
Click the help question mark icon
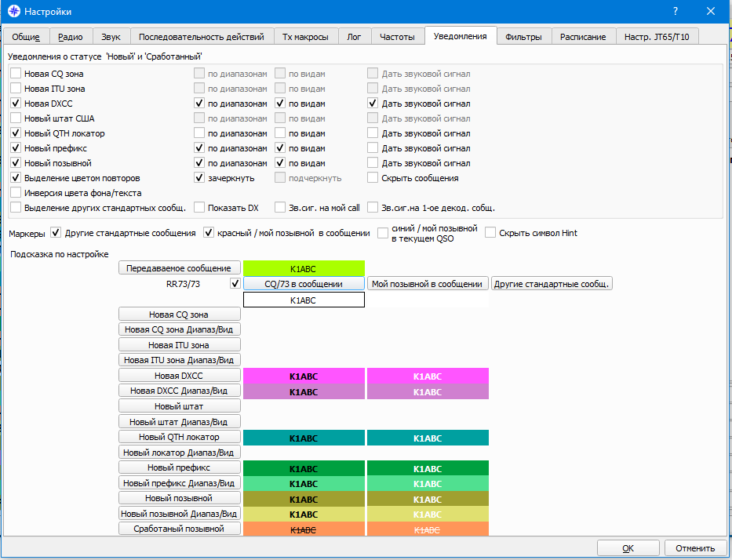coord(675,11)
